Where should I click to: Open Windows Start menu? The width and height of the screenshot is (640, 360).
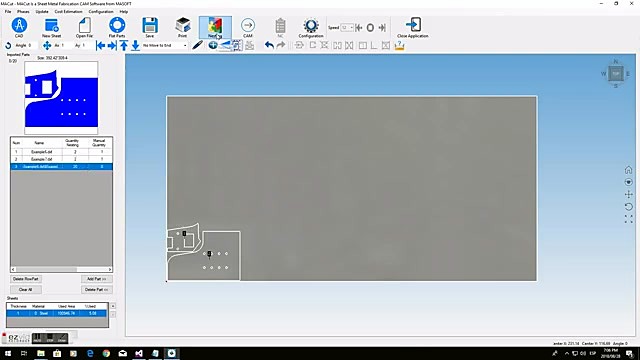point(8,353)
